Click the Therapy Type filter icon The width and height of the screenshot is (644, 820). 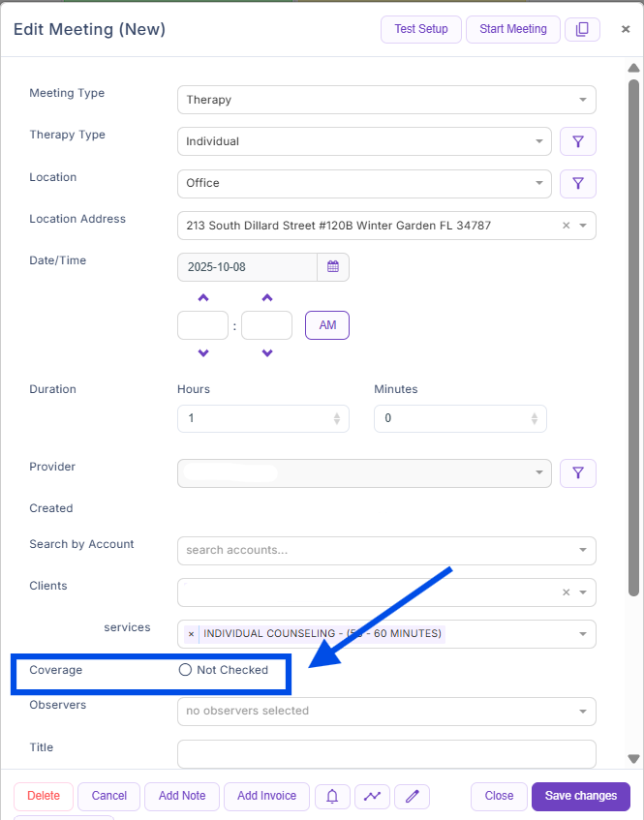578,141
